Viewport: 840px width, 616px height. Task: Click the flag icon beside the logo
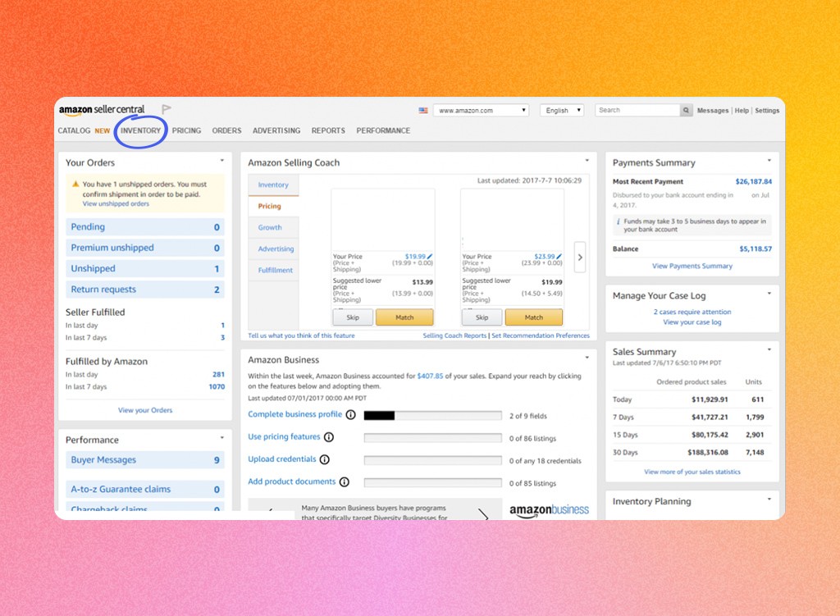coord(166,109)
